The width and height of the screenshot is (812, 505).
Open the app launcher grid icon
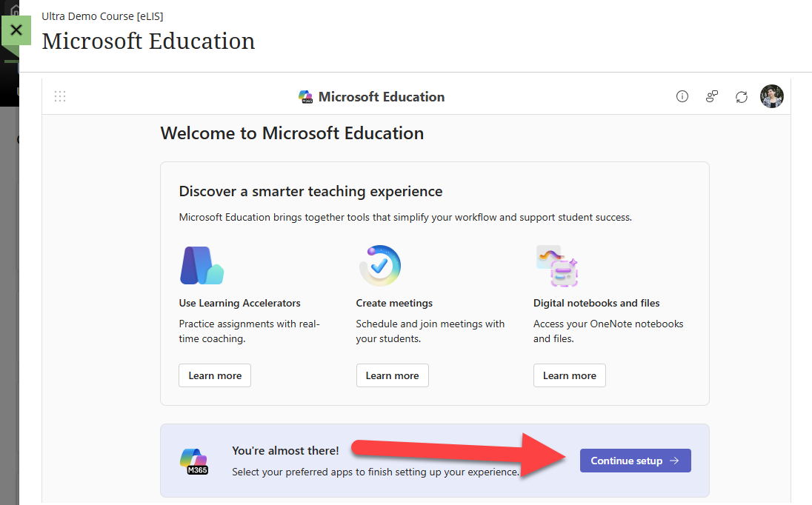(60, 96)
